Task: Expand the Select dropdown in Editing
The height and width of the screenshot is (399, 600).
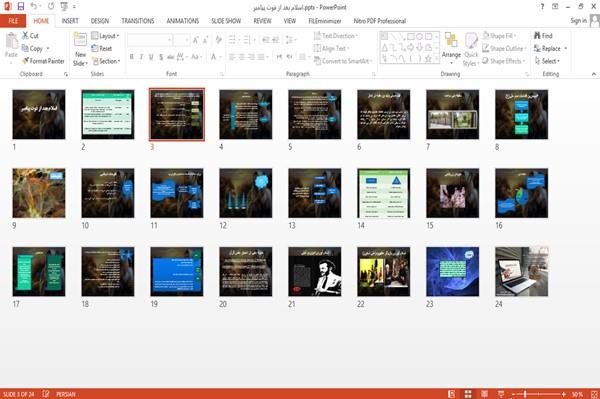Action: [x=547, y=61]
